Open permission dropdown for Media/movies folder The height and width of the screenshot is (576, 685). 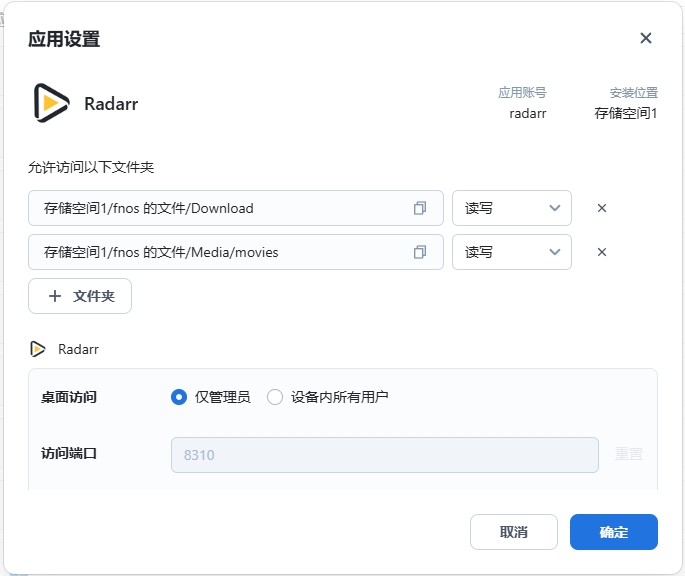(x=512, y=252)
